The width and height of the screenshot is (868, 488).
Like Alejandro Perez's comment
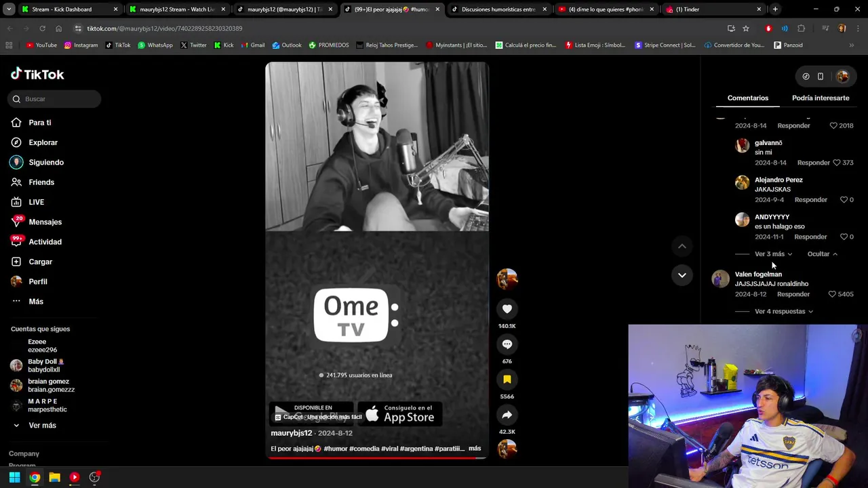coord(844,200)
